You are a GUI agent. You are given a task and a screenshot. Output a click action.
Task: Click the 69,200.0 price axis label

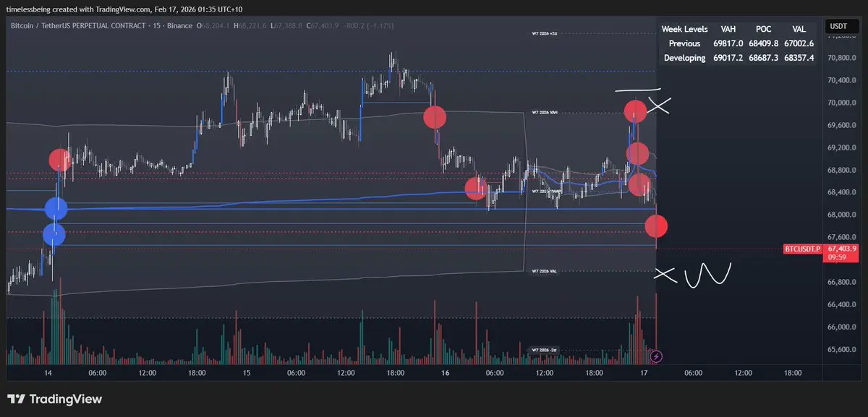[842, 147]
